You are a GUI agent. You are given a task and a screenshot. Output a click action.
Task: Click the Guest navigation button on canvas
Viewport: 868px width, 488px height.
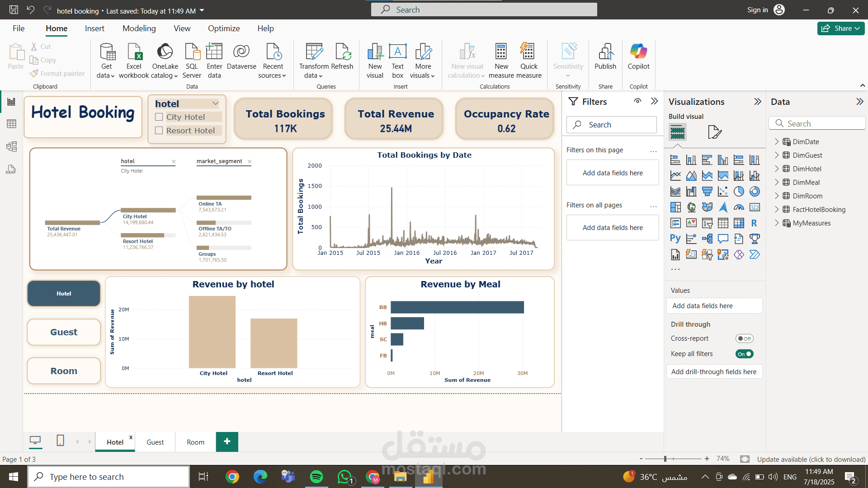click(x=64, y=332)
